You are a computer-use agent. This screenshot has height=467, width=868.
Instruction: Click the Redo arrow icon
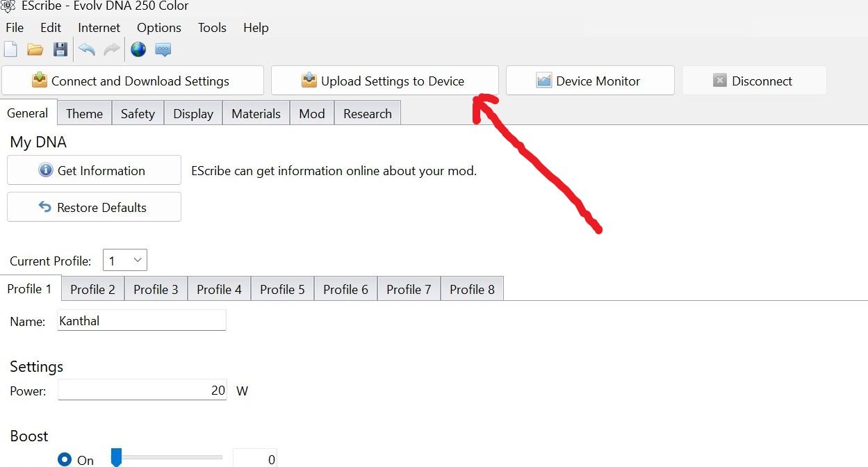click(x=111, y=49)
